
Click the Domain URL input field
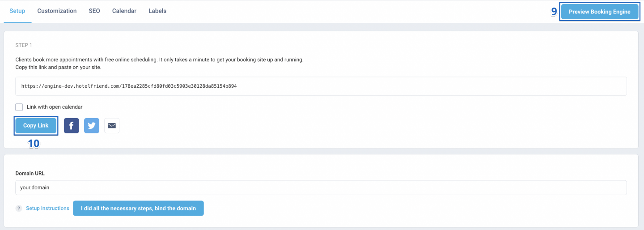pos(321,187)
